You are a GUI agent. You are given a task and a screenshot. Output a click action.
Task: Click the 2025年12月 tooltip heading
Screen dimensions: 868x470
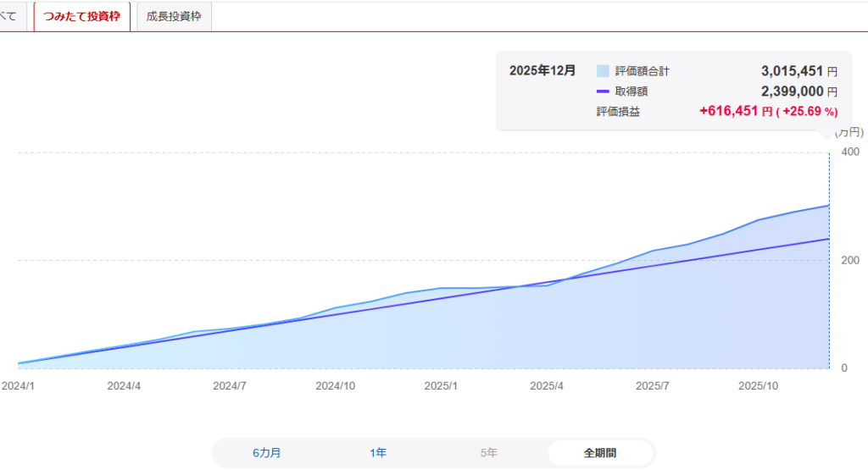tap(542, 71)
